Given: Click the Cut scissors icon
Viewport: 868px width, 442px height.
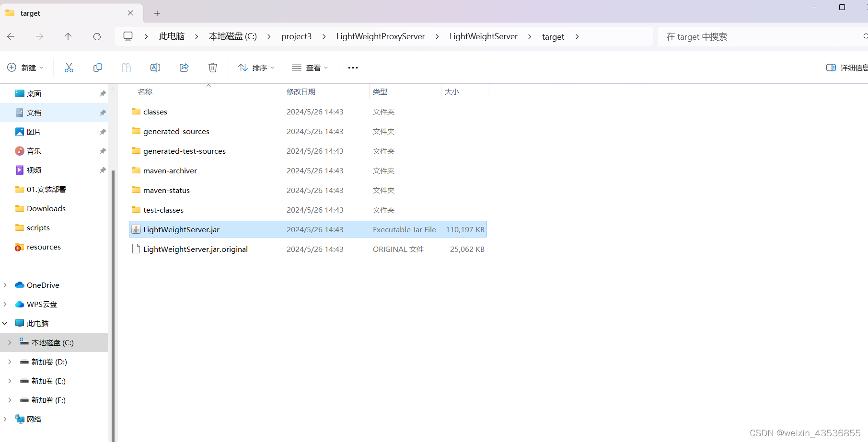Looking at the screenshot, I should (69, 68).
